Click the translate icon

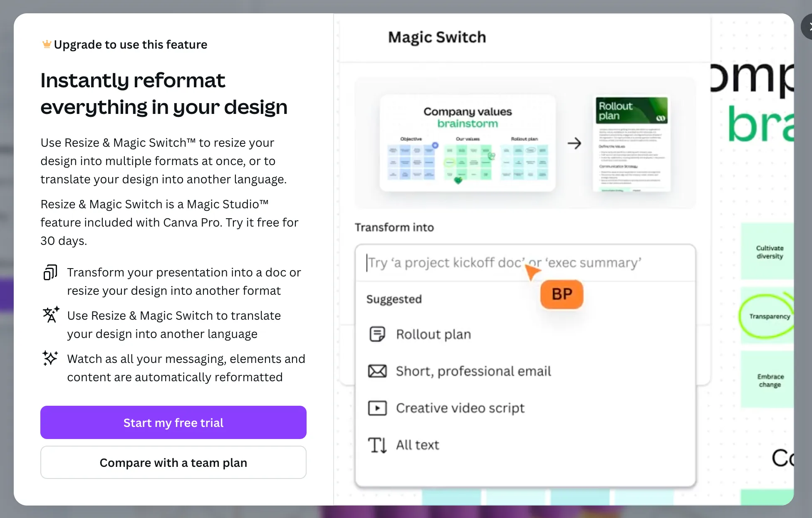(51, 315)
